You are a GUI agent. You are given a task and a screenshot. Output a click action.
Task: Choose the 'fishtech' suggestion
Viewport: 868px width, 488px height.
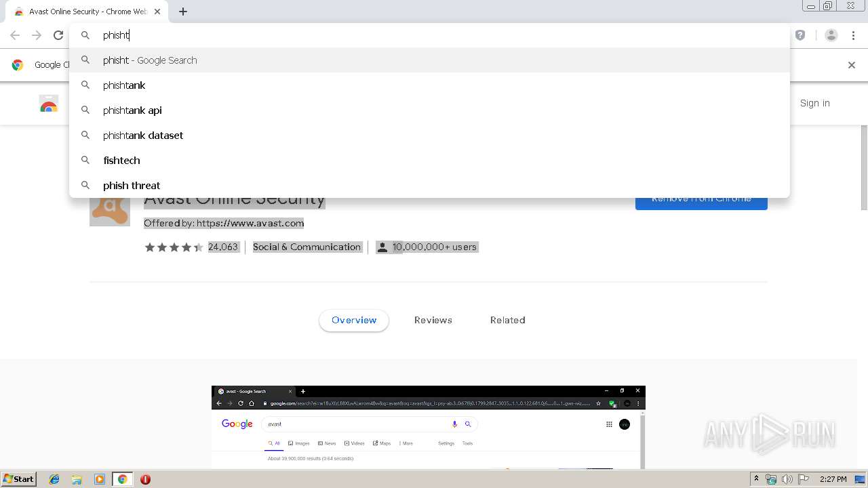[429, 161]
